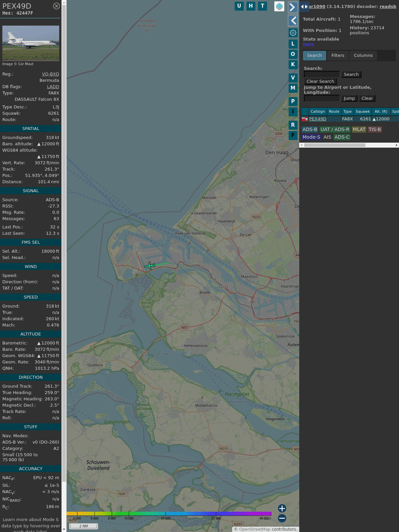Click the Clear Search button
This screenshot has height=532, width=399.
(x=320, y=81)
